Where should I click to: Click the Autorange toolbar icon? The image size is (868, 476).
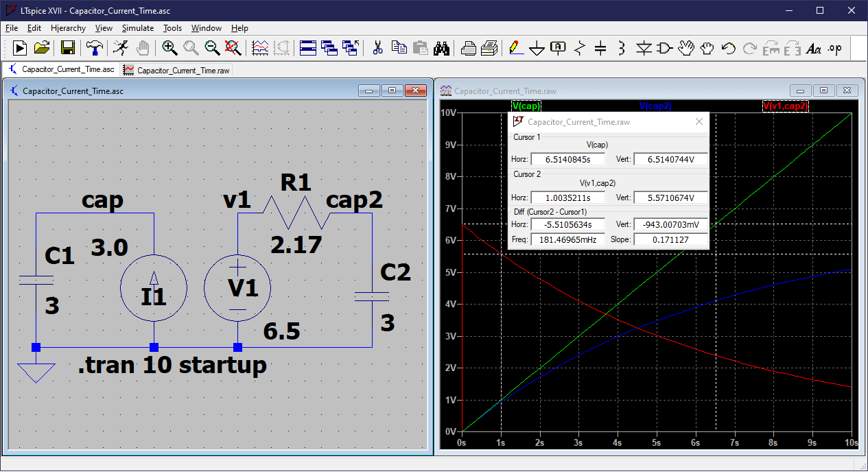[x=281, y=48]
